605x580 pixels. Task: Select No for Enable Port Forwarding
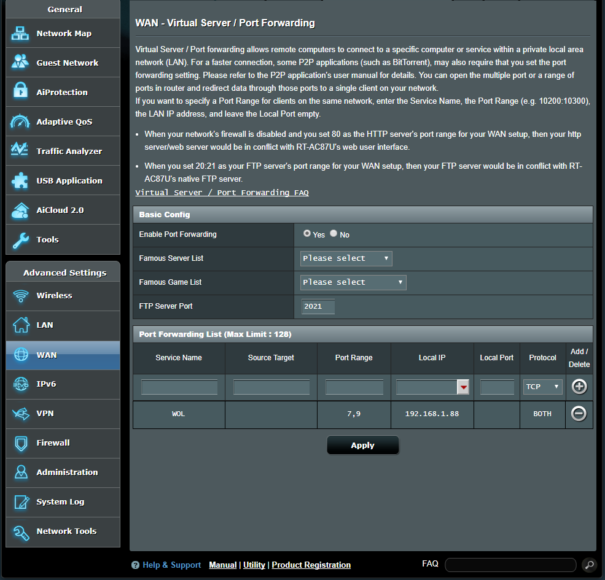click(x=334, y=233)
